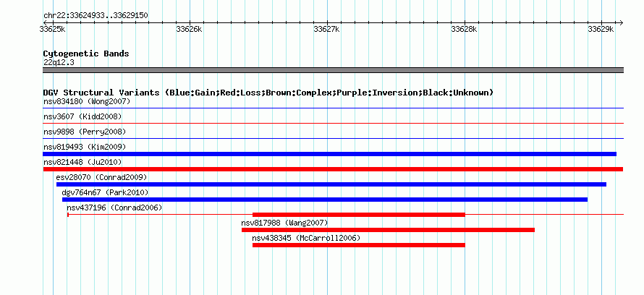Click the nsv9898 (Perry2008) label
Viewport: 644px width, 295px height.
pyautogui.click(x=85, y=132)
